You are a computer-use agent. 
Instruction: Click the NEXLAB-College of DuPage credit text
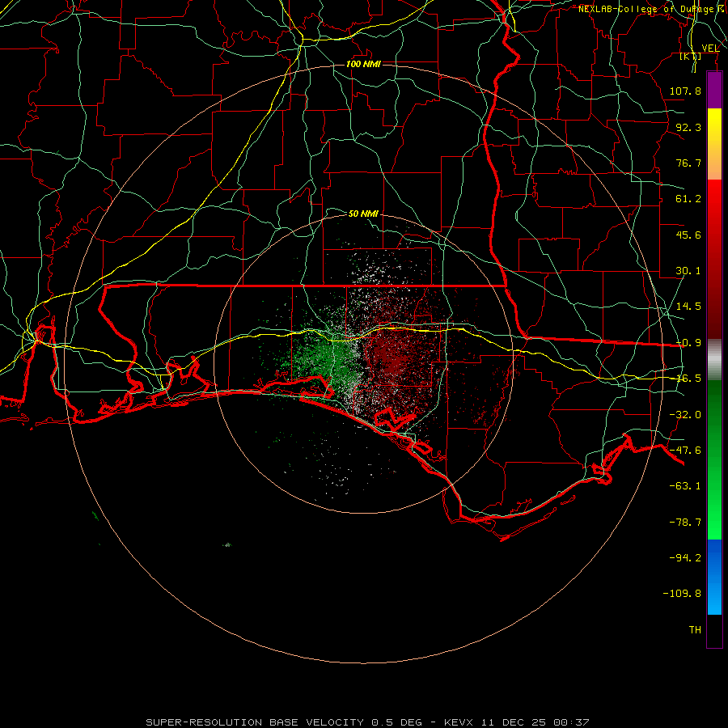point(651,9)
